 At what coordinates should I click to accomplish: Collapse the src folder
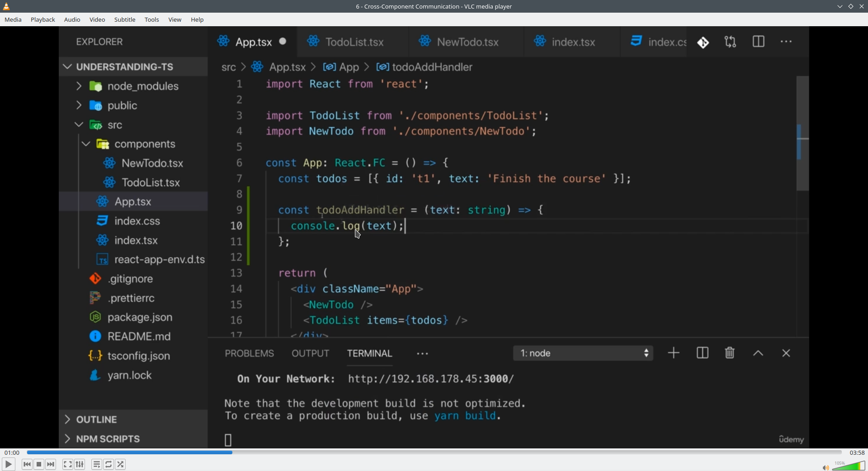tap(133, 125)
